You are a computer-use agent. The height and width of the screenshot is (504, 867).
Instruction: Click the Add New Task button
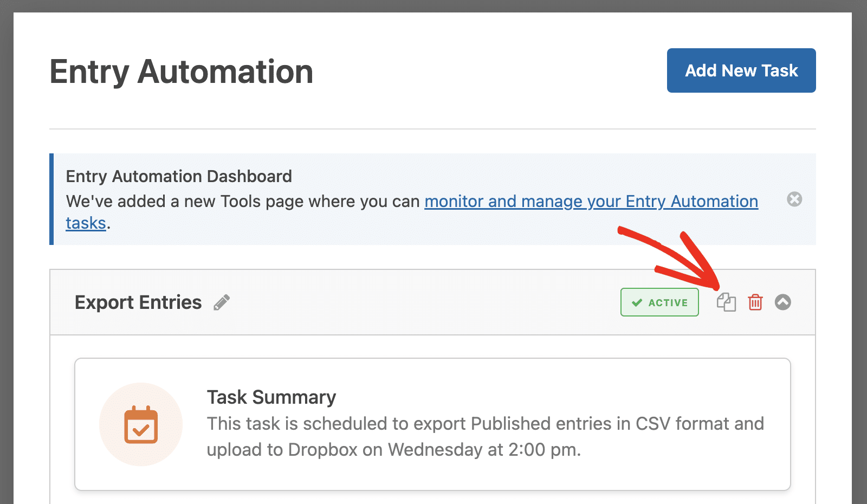pos(741,70)
